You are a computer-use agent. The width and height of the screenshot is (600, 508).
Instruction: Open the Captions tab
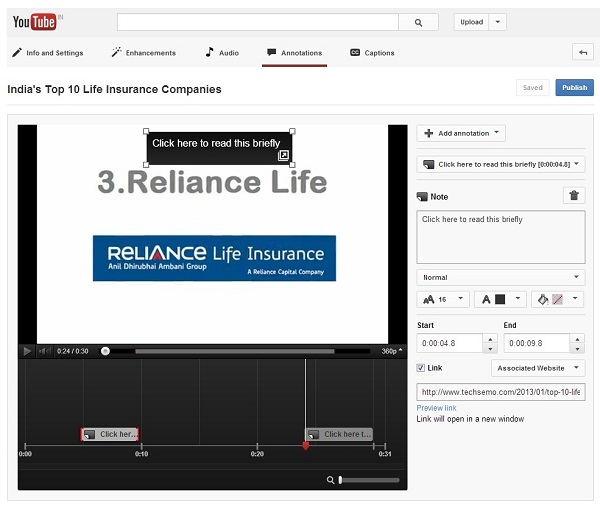pyautogui.click(x=372, y=53)
